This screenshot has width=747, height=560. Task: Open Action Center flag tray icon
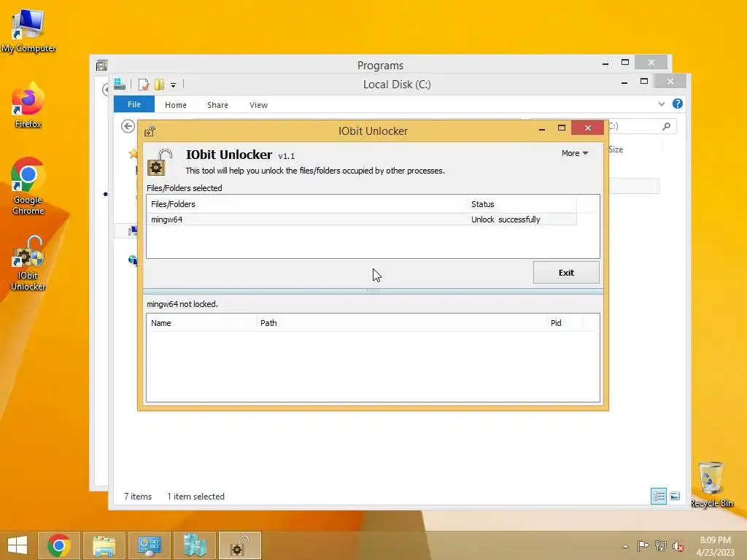point(643,545)
